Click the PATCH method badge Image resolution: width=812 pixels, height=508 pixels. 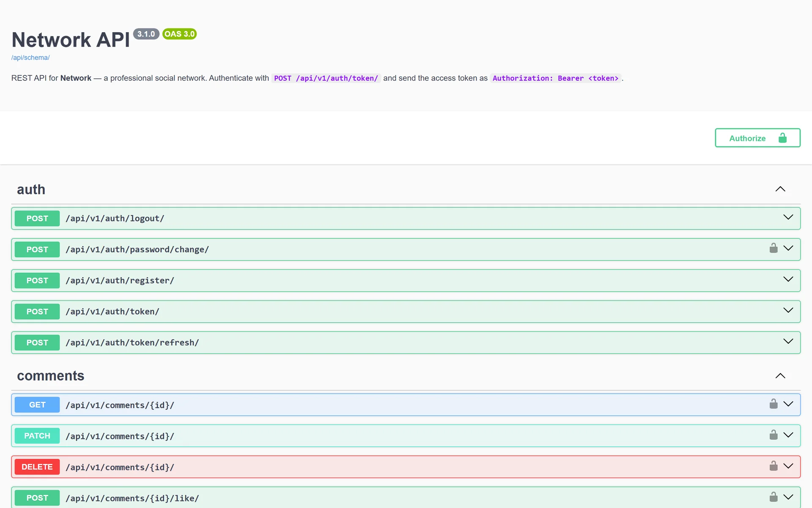[37, 436]
